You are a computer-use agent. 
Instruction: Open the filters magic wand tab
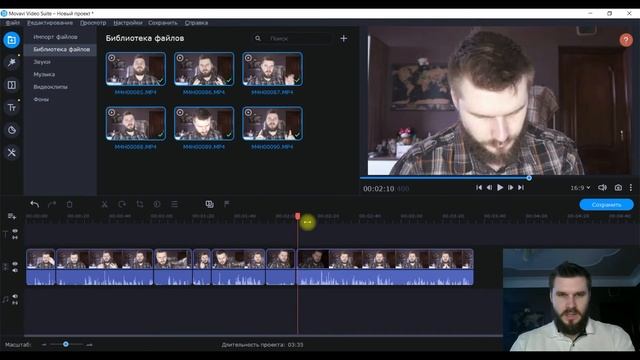pos(11,62)
